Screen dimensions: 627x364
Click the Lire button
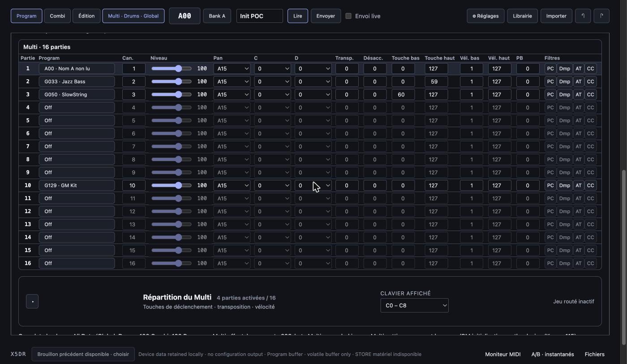298,16
